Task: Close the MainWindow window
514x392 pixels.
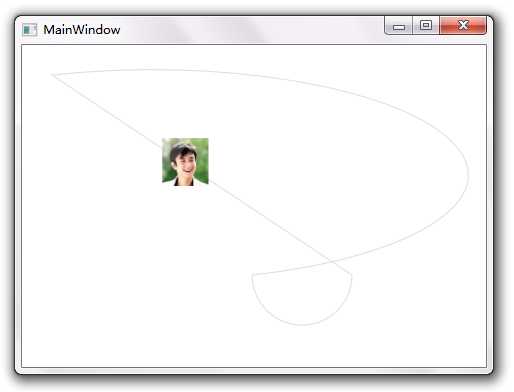Action: click(x=463, y=25)
